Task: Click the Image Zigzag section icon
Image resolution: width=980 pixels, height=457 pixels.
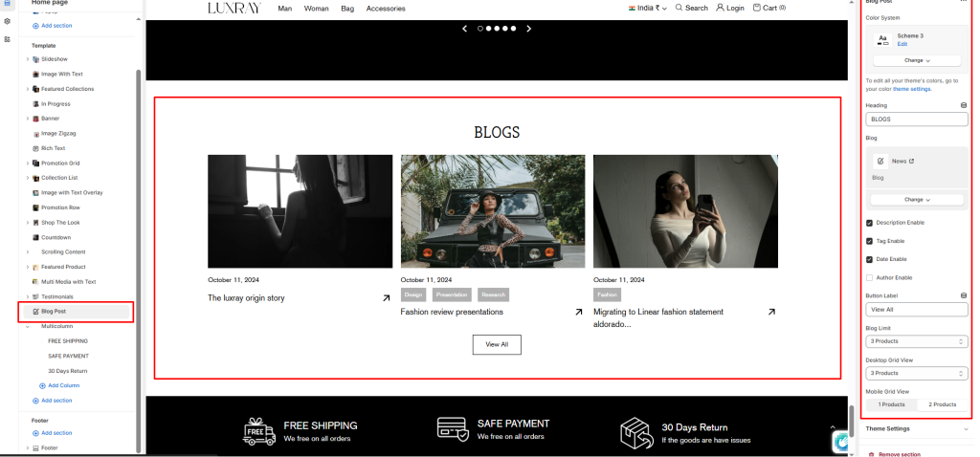Action: pos(35,134)
